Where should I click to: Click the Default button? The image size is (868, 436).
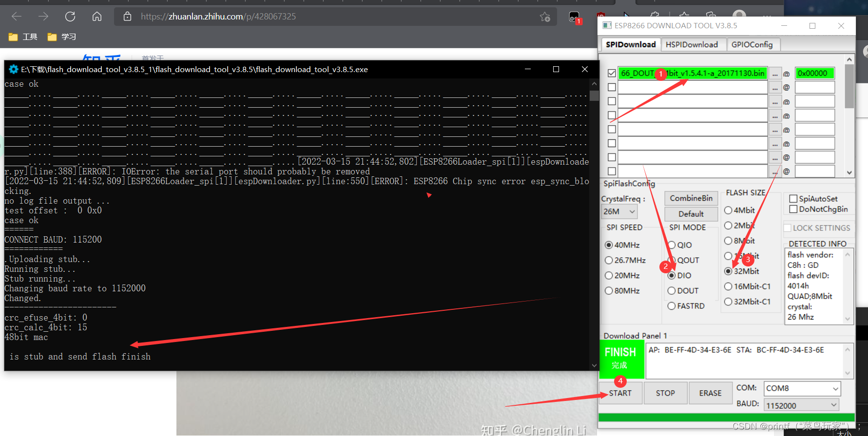pos(691,214)
